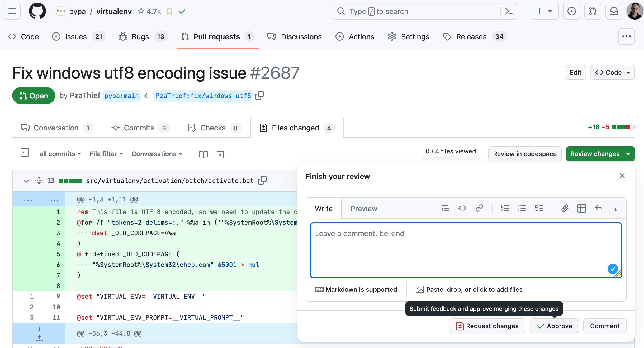Expand the File filter dropdown
644x348 pixels.
[x=106, y=154]
